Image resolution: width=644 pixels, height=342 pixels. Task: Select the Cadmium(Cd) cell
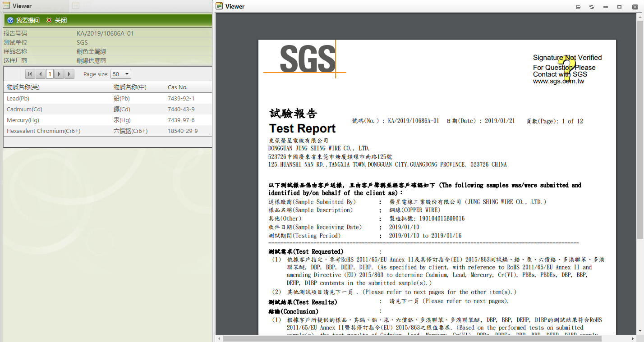tap(25, 109)
